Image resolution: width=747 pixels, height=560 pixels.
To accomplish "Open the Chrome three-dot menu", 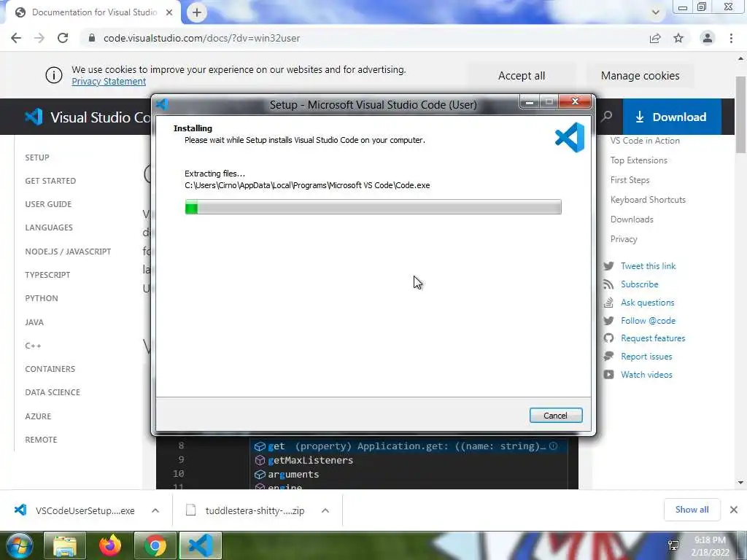I will coord(731,38).
